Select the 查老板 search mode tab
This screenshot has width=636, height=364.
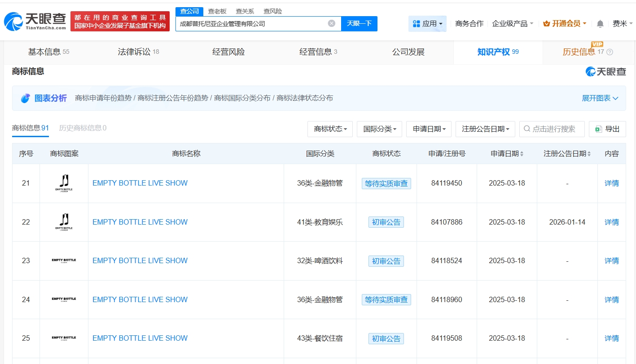coord(217,11)
